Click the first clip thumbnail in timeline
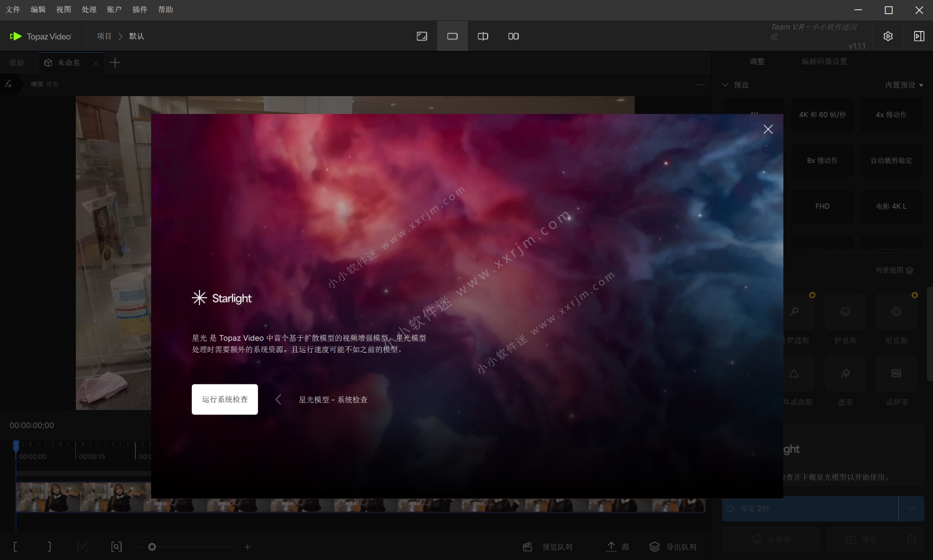Screen dimensions: 933x560 (x=48, y=497)
